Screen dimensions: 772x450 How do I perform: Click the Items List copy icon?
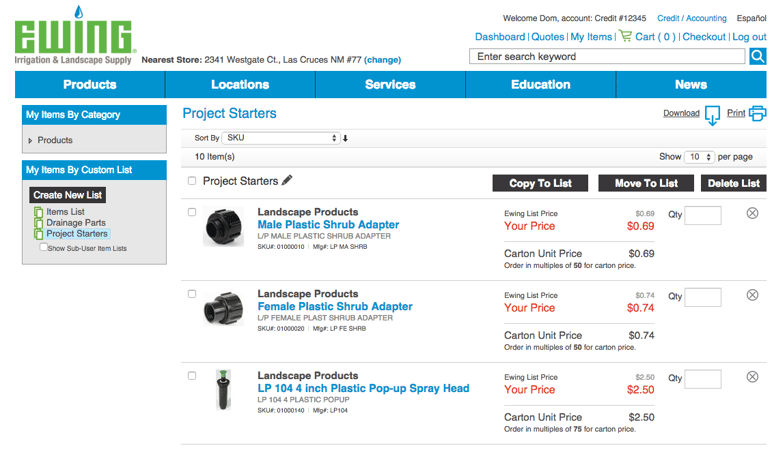38,212
